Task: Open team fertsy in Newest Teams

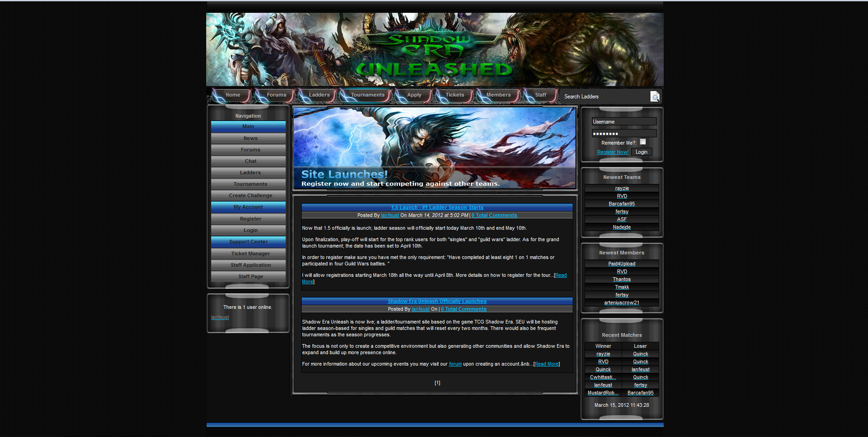Action: point(622,212)
